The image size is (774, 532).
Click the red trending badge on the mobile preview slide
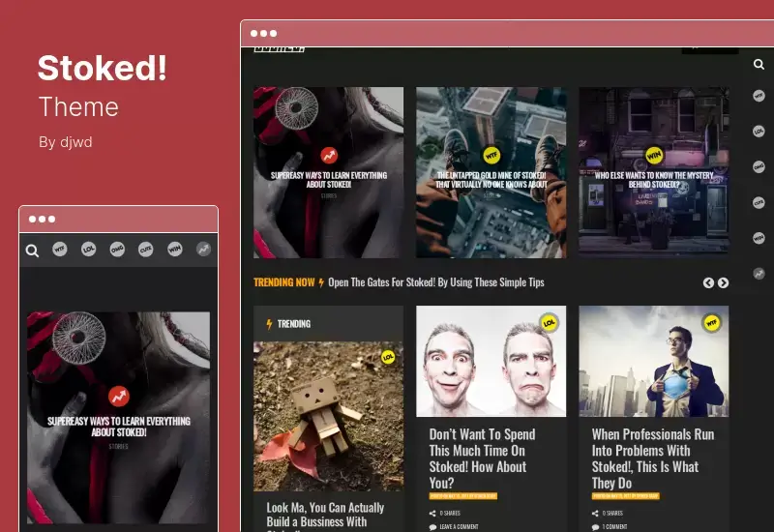pyautogui.click(x=118, y=396)
